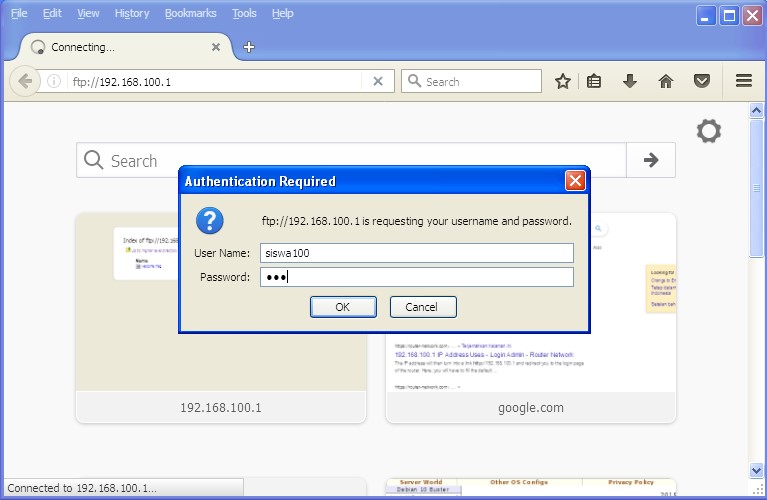This screenshot has height=500, width=767.
Task: Open a new tab with plus button
Action: pos(249,47)
